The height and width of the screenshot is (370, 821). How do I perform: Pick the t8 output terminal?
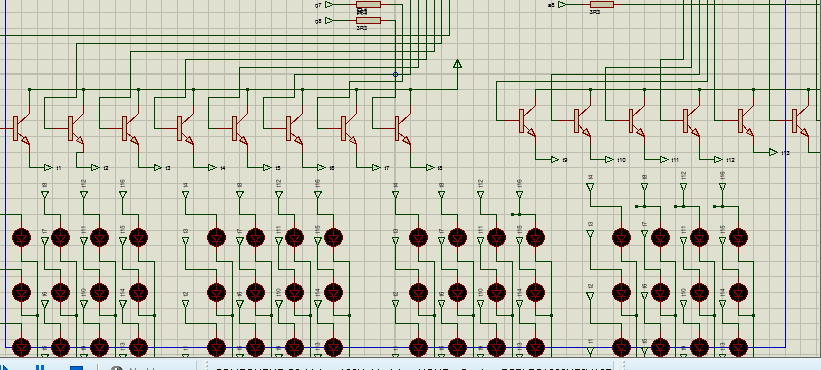click(x=430, y=167)
